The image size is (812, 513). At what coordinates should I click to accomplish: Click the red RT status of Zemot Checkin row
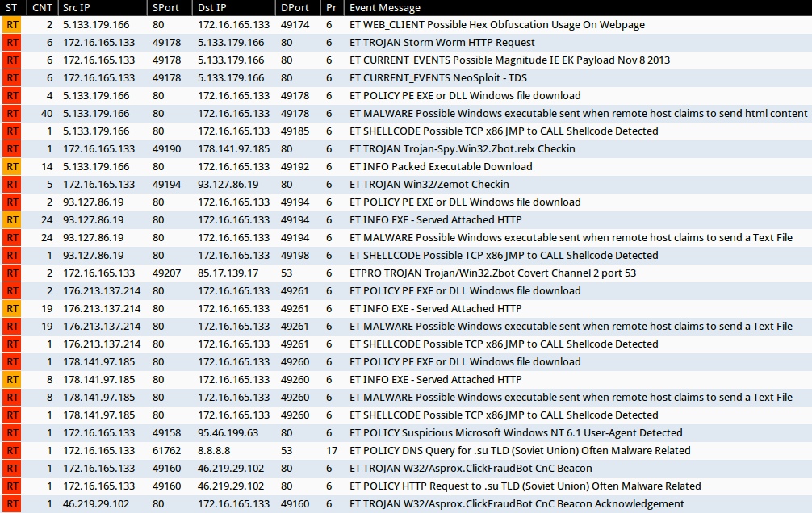coord(11,185)
